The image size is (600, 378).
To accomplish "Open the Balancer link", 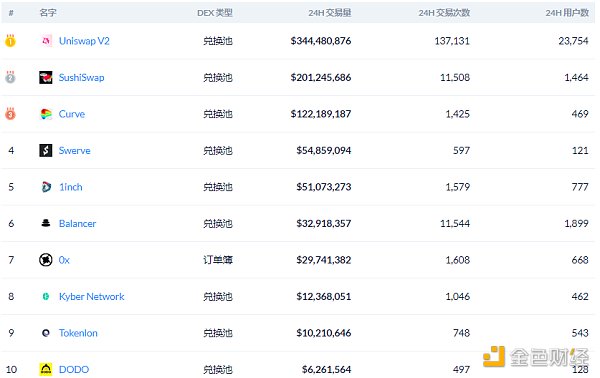I will tap(77, 223).
